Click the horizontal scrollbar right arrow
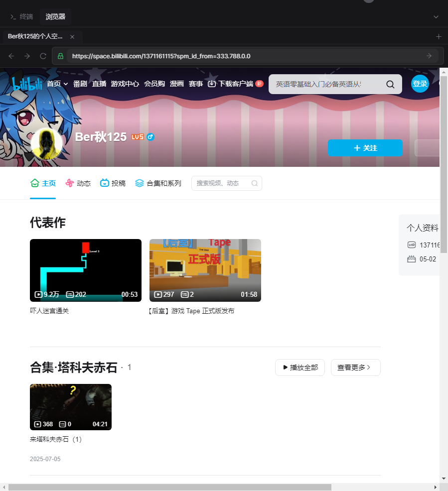The width and height of the screenshot is (448, 491). pos(435,487)
